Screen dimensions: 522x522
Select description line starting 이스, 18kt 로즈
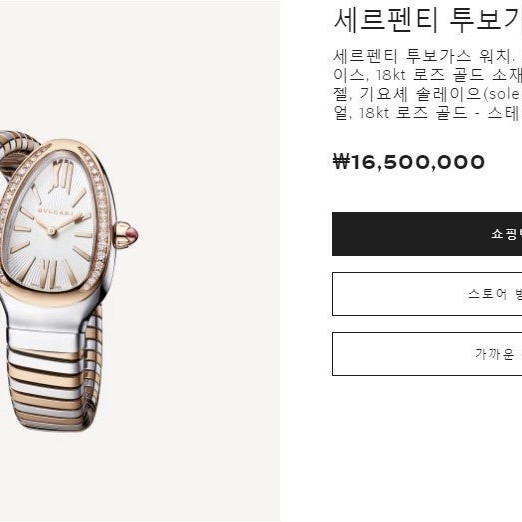(x=428, y=75)
